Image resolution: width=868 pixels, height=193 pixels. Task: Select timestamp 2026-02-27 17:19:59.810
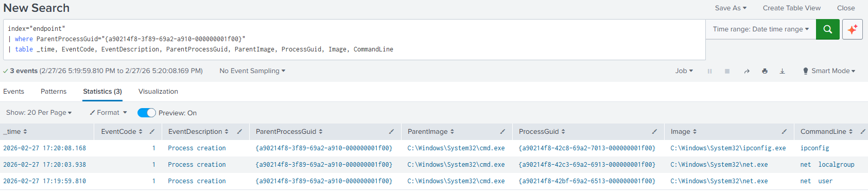pos(44,181)
